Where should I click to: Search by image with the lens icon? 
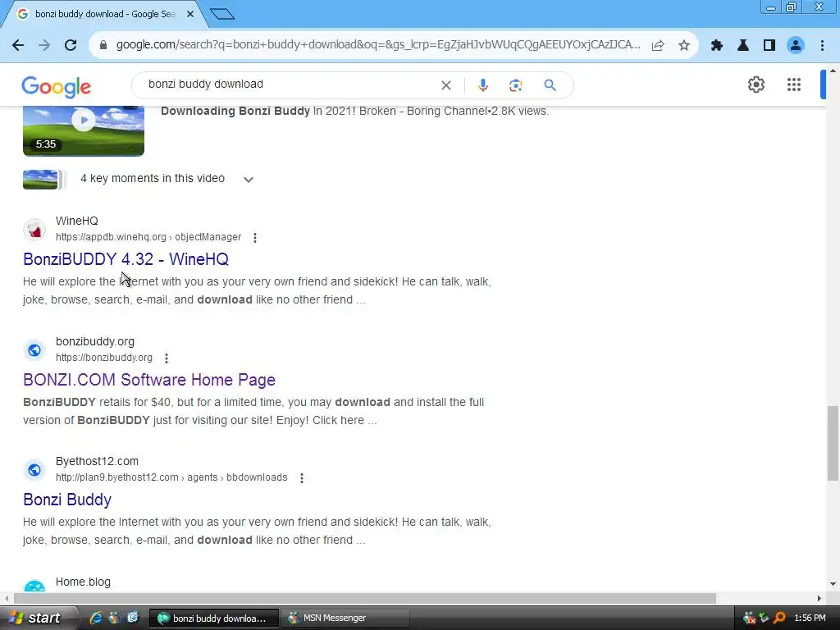pos(515,85)
